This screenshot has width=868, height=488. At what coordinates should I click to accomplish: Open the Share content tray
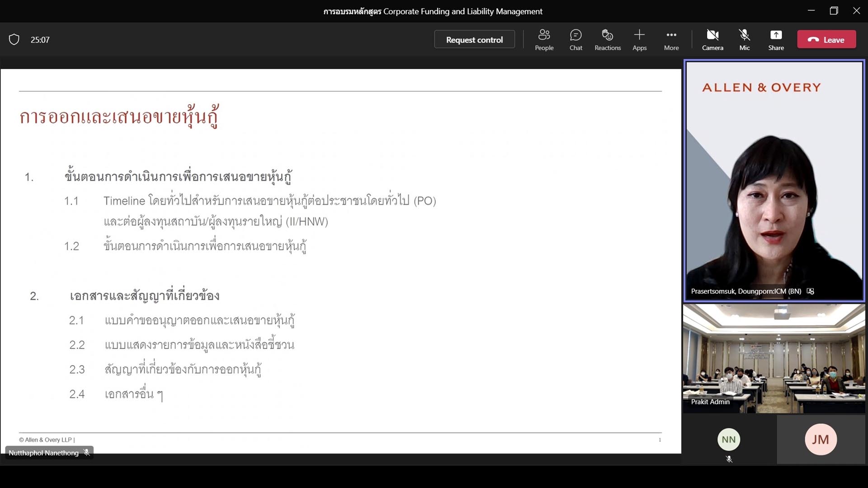coord(776,40)
